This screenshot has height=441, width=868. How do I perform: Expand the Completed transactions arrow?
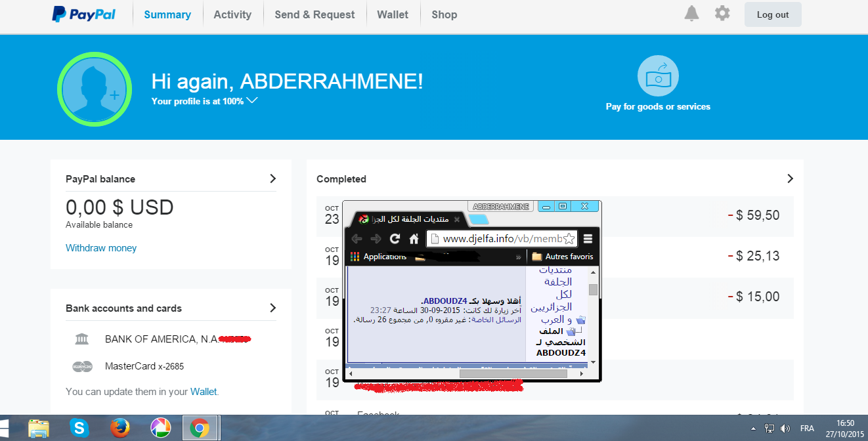790,178
